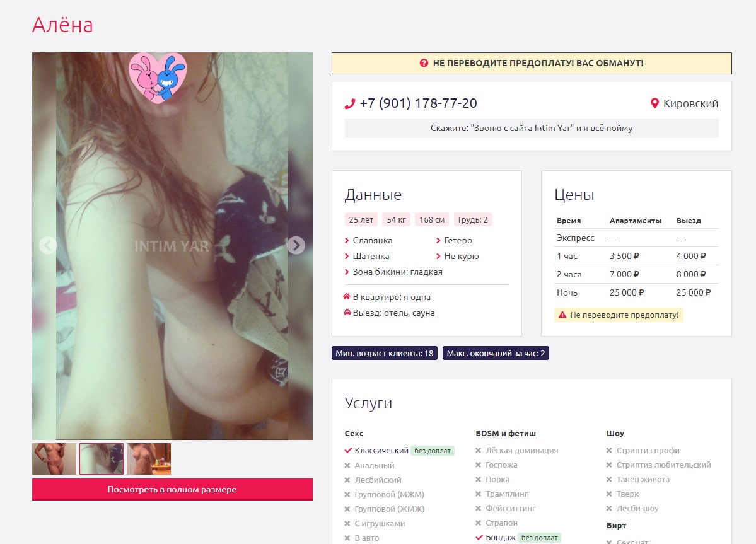Click the phone number +7 (901) 178-77-20
756x544 pixels.
418,103
